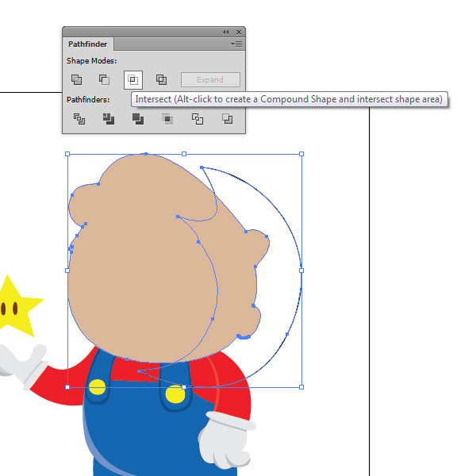Select the Pathfinder tab
The width and height of the screenshot is (476, 476).
[x=87, y=44]
